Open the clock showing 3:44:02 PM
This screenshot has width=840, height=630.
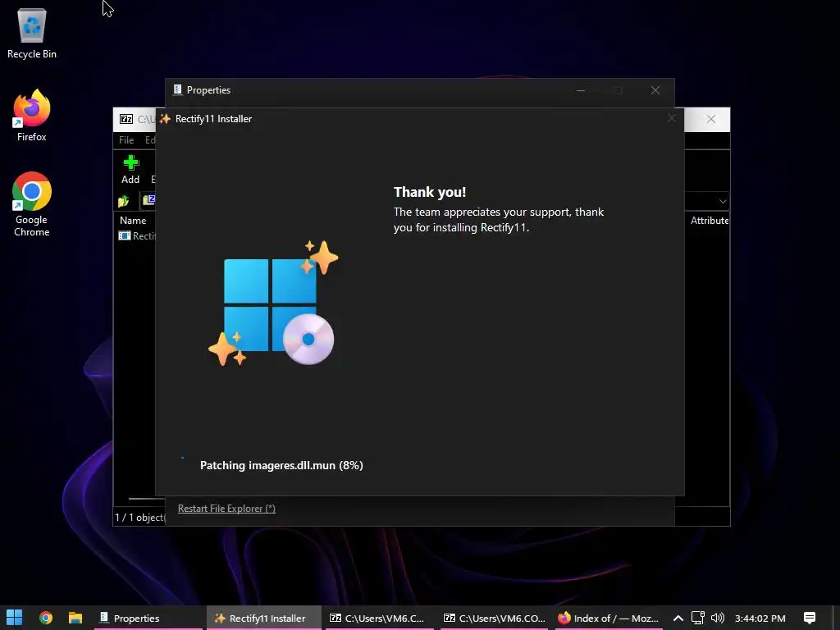(760, 619)
